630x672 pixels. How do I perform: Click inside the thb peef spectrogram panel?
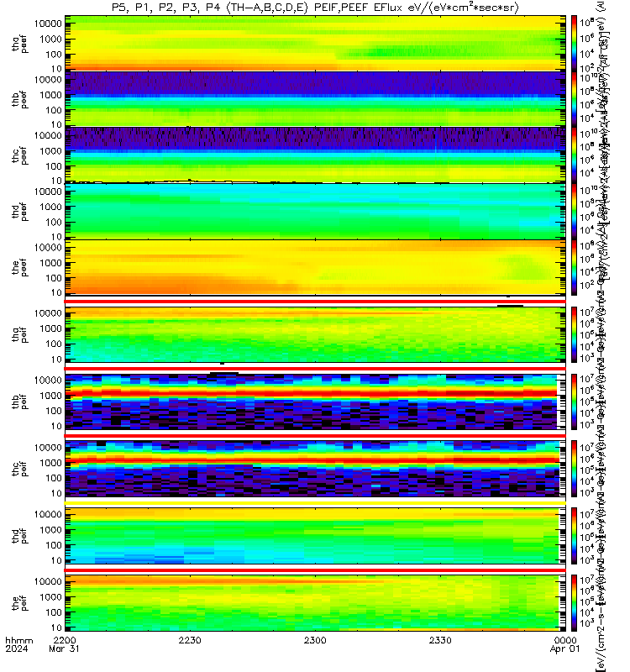tap(315, 99)
